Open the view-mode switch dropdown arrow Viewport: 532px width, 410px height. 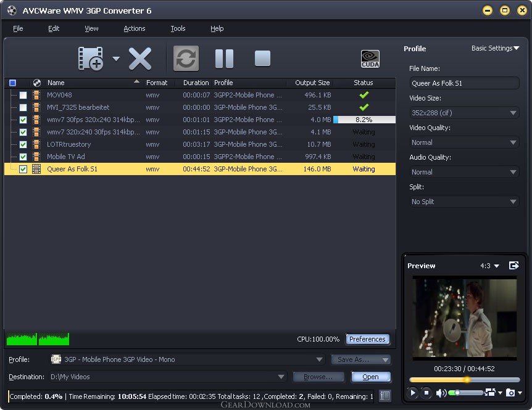pos(500,393)
